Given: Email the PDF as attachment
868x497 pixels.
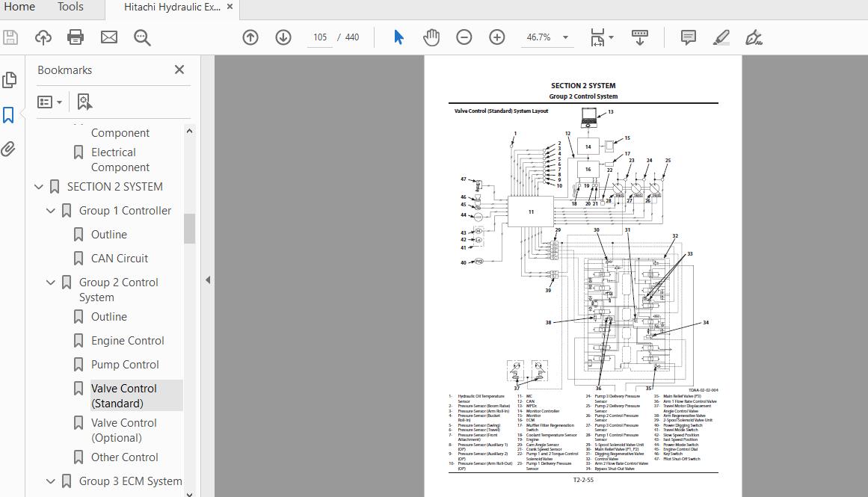Looking at the screenshot, I should tap(108, 36).
